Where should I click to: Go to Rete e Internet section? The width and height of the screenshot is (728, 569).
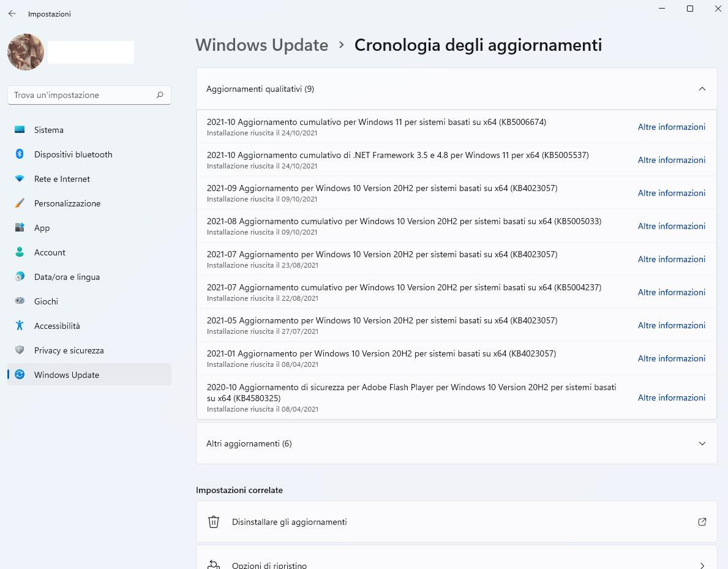(89, 179)
